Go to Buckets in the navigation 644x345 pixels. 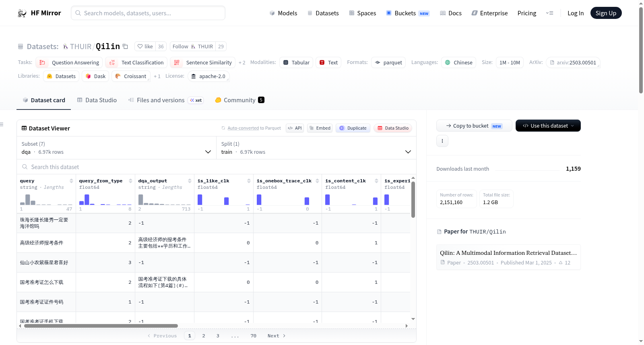click(408, 13)
